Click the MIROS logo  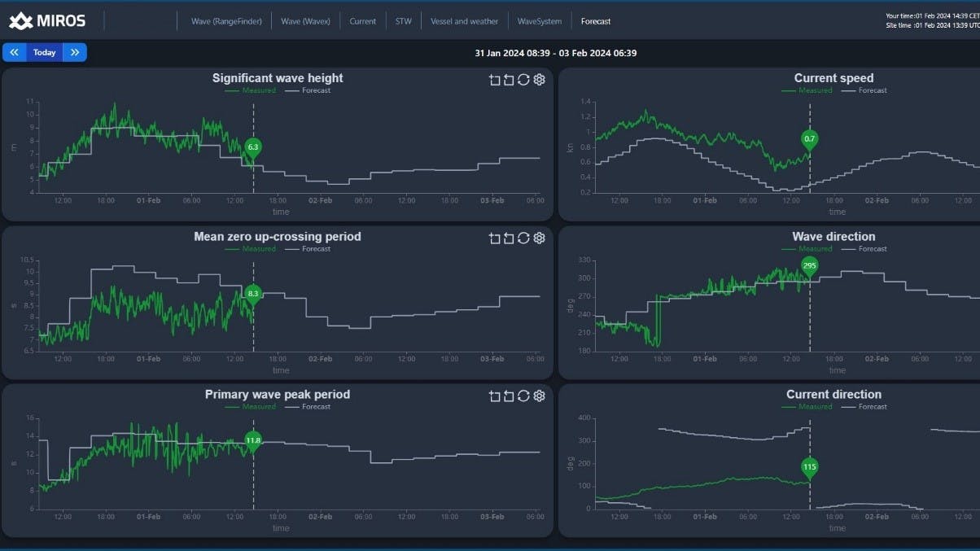click(x=50, y=20)
